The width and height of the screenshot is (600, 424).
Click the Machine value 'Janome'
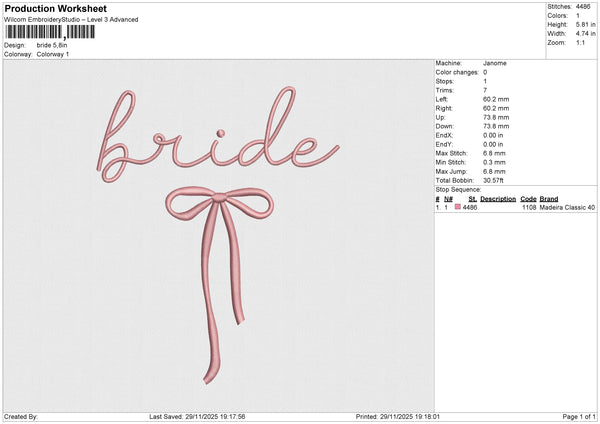point(495,63)
